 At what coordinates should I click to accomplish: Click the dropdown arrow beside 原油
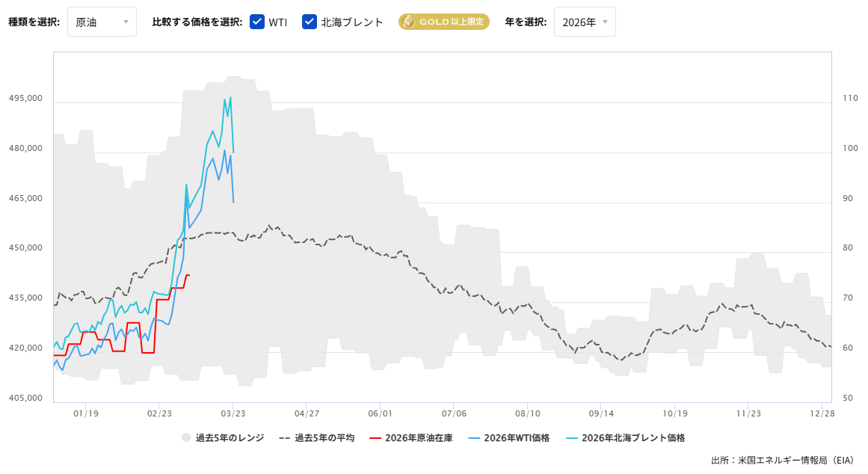tap(124, 22)
